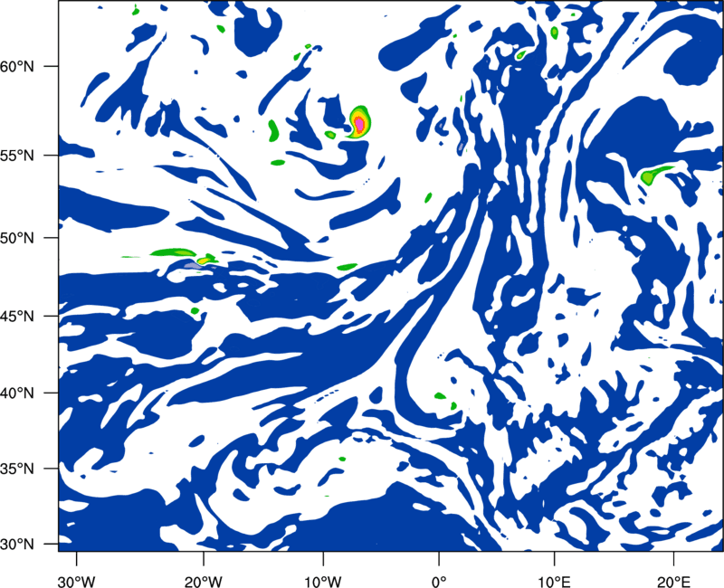Click the 35°N latitude label
This screenshot has width=724, height=588.
[x=17, y=469]
